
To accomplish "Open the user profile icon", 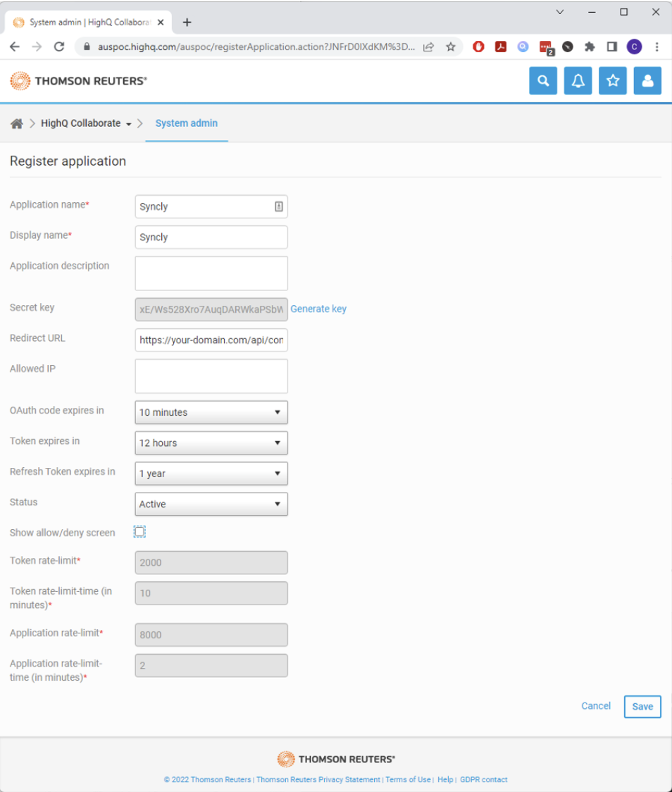I will click(x=647, y=80).
